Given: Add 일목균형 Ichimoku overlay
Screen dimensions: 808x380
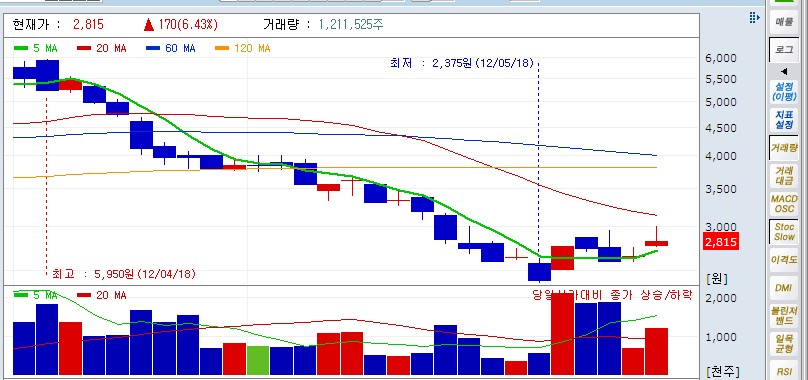Looking at the screenshot, I should pyautogui.click(x=784, y=343).
